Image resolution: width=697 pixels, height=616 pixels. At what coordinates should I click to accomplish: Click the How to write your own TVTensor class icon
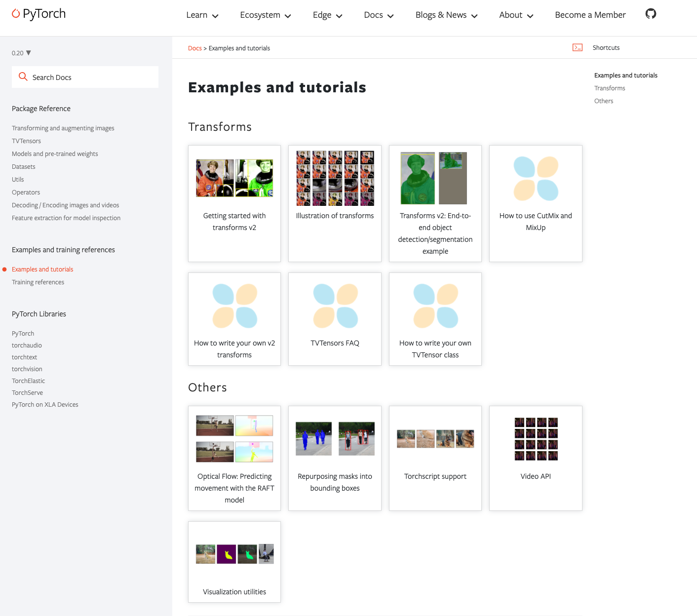pyautogui.click(x=435, y=306)
